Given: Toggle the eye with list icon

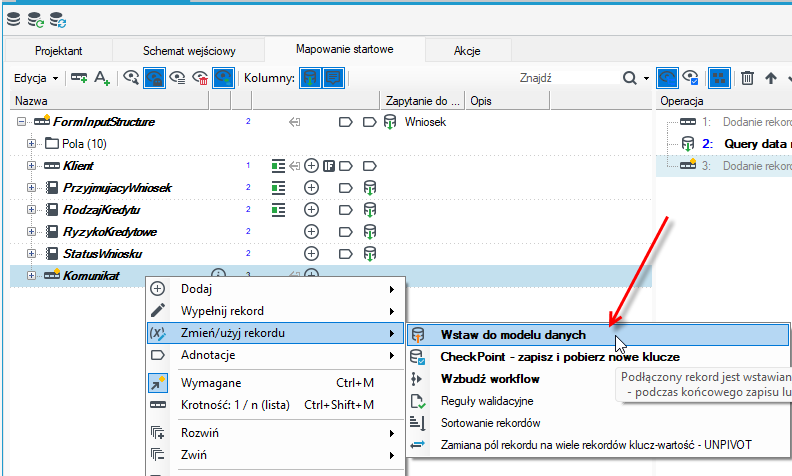Looking at the screenshot, I should [177, 78].
